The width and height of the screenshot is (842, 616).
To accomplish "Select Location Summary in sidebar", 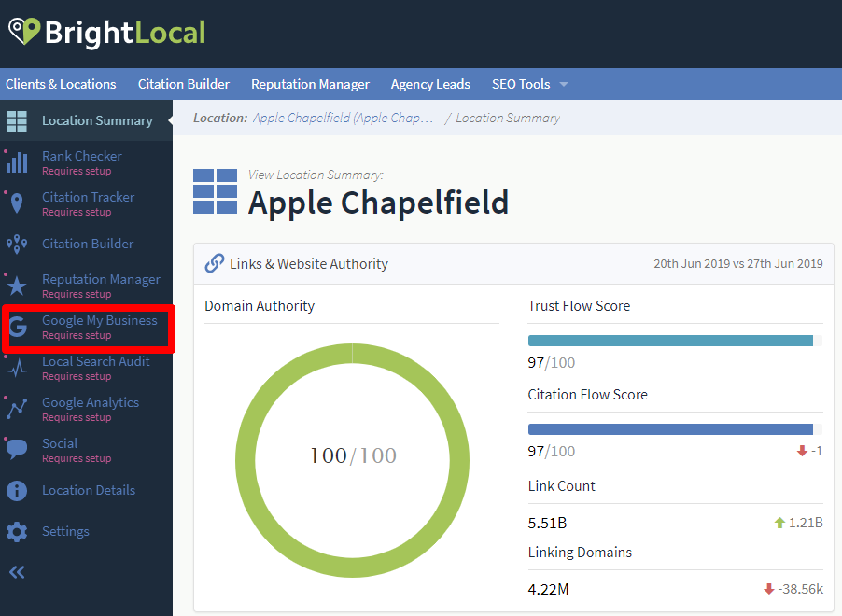I will [x=97, y=120].
